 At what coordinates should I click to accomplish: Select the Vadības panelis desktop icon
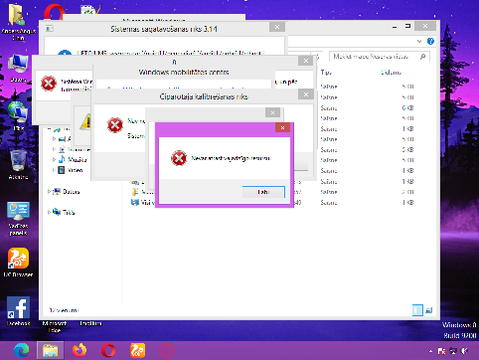[x=18, y=219]
